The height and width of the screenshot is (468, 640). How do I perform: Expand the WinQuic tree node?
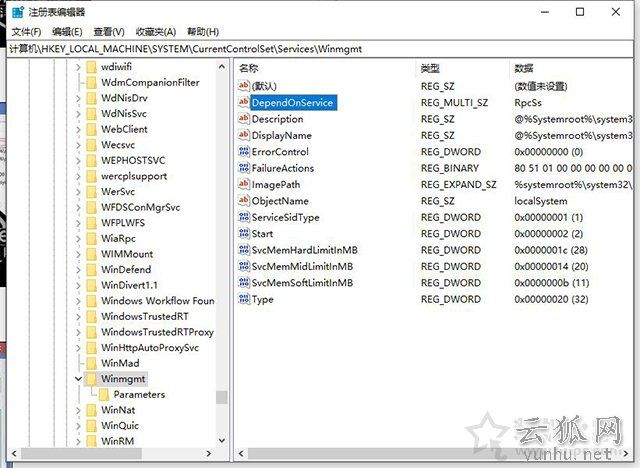click(x=78, y=426)
